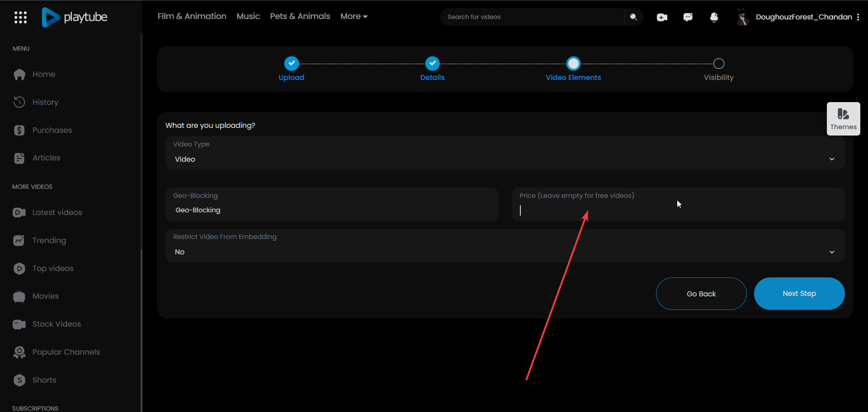Click the Next Step button
This screenshot has height=412, width=868.
coord(799,294)
